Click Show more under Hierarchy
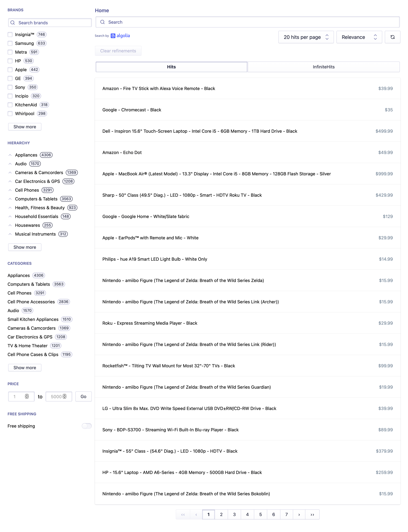The height and width of the screenshot is (532, 408). tap(25, 247)
